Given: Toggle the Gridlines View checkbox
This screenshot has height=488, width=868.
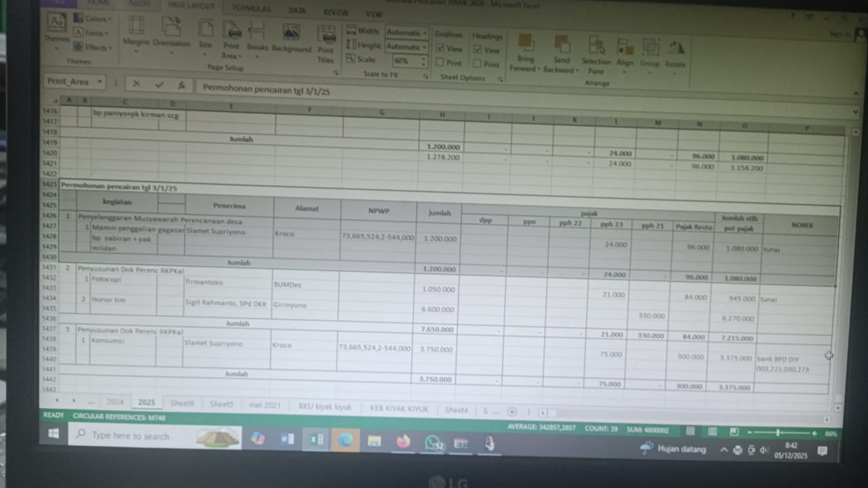Looking at the screenshot, I should click(x=440, y=49).
